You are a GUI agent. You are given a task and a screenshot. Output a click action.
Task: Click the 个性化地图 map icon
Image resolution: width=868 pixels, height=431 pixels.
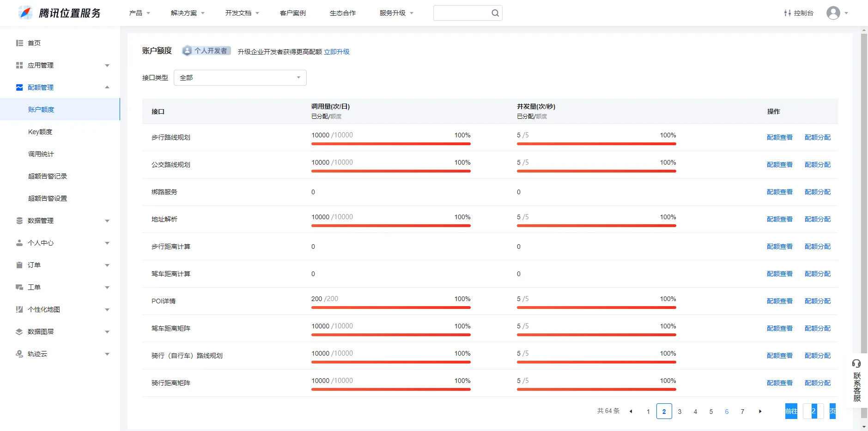coord(19,309)
